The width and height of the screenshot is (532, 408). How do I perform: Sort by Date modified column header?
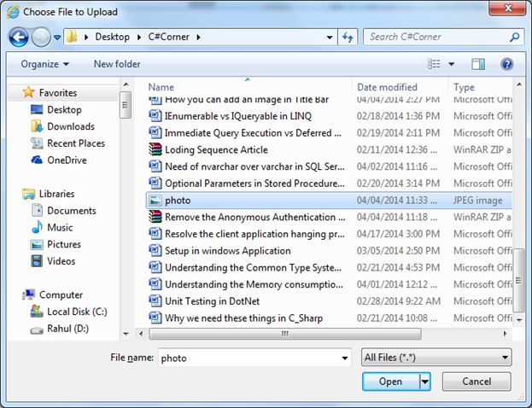(387, 87)
